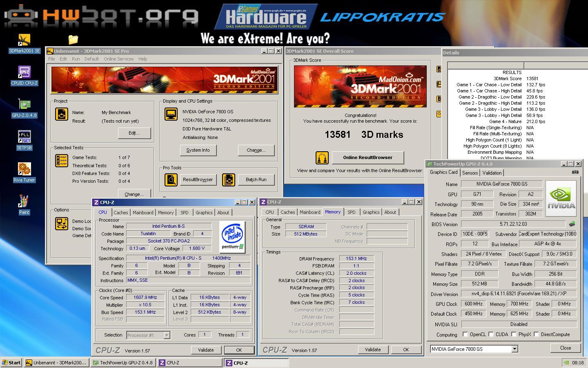
Task: Switch to the Sensors tab in GPU-Z
Action: (x=470, y=173)
